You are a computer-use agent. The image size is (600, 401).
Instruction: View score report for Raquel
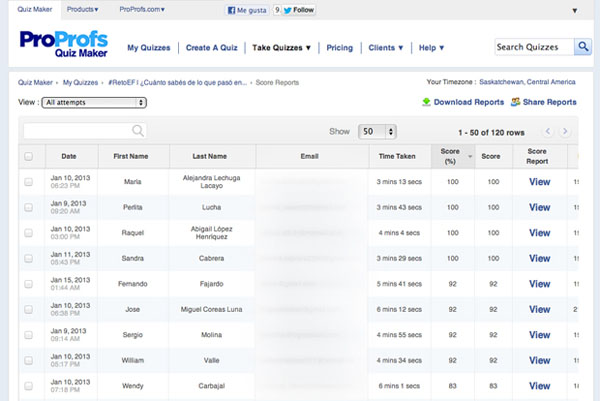pos(540,233)
